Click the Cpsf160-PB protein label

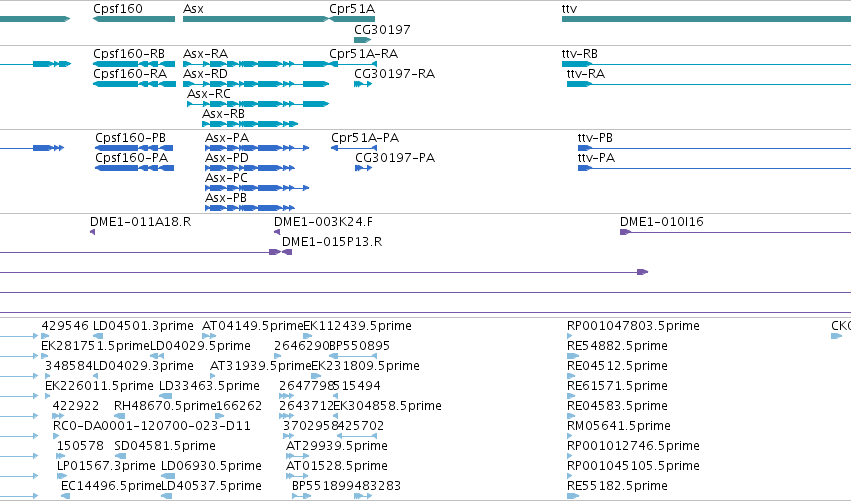130,138
